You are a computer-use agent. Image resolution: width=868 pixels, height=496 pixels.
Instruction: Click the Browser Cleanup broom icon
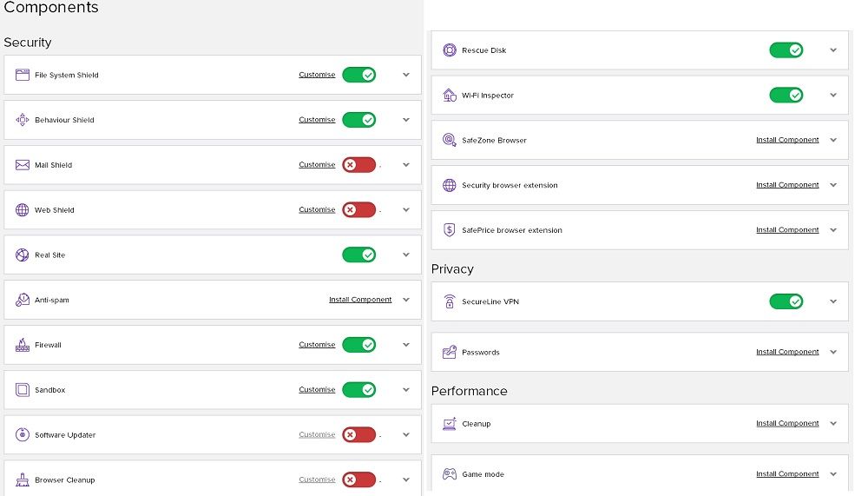pos(23,479)
